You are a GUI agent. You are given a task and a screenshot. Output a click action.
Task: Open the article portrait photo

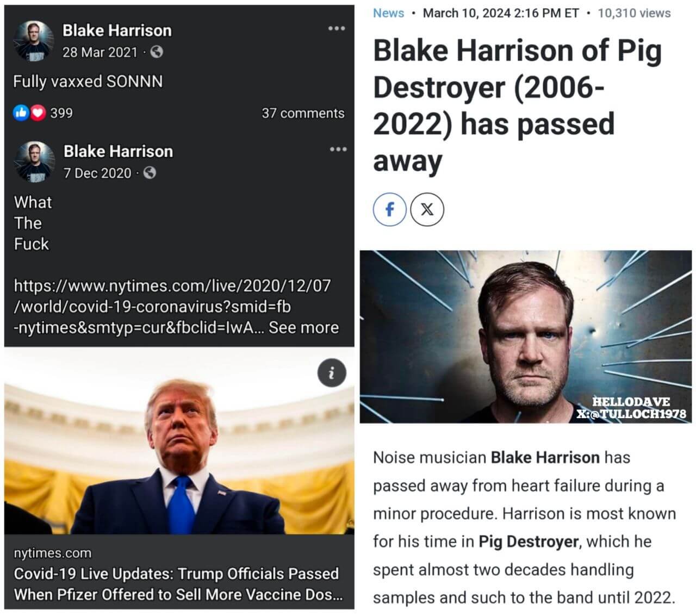(525, 336)
